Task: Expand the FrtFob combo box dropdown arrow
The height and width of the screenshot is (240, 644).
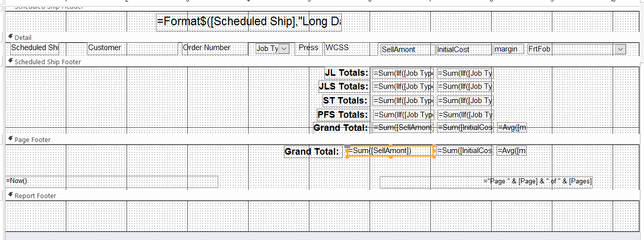Action: 621,49
